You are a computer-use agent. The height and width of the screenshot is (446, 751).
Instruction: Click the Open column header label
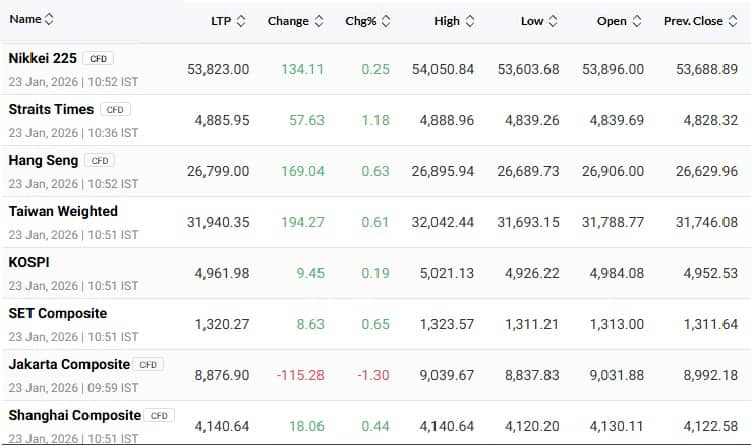[x=612, y=21]
